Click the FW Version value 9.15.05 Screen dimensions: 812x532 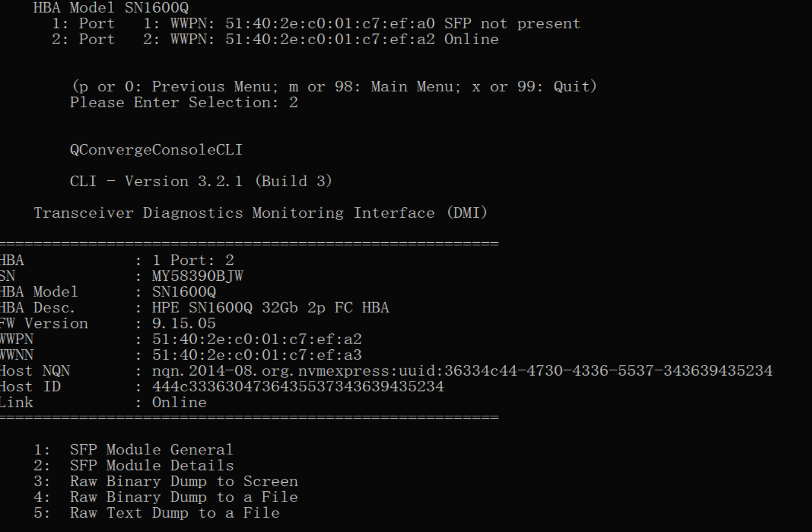click(x=184, y=323)
